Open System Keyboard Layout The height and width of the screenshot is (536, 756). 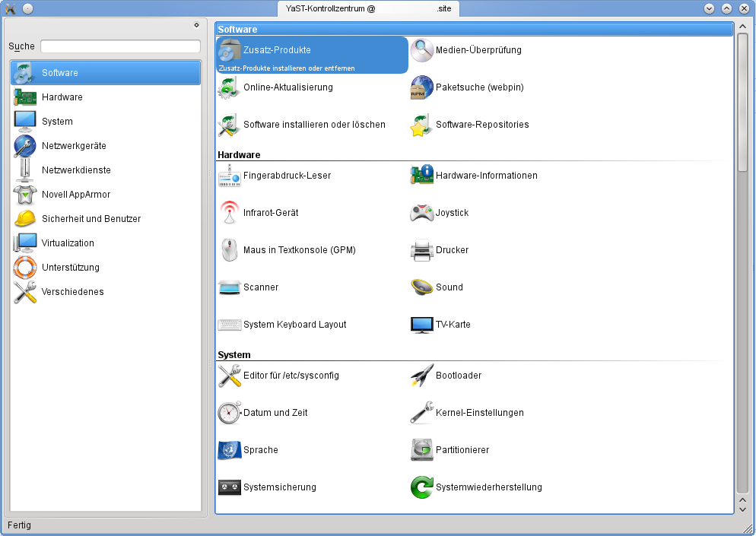click(282, 325)
